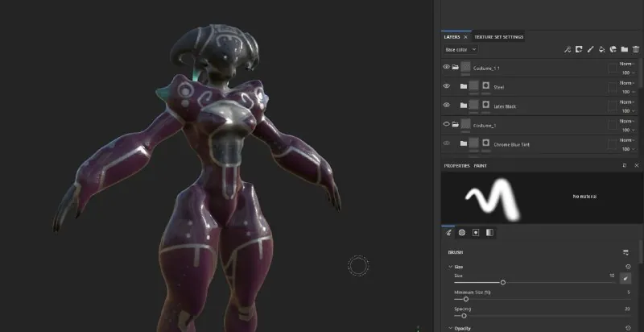Click the Minimum Size value field showing 5
This screenshot has width=644, height=332.
pyautogui.click(x=628, y=293)
